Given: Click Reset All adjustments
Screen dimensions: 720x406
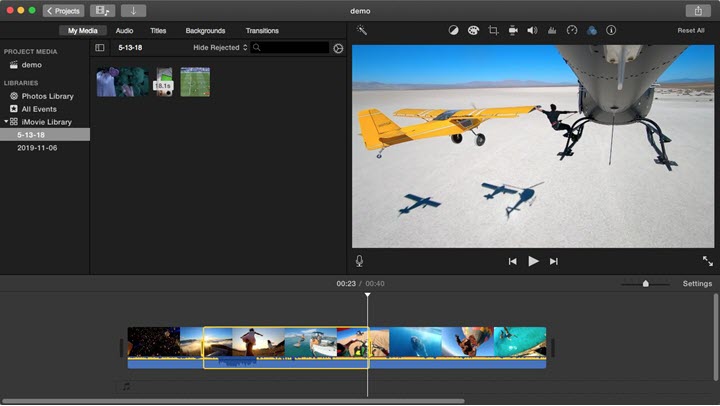Looking at the screenshot, I should coord(690,31).
